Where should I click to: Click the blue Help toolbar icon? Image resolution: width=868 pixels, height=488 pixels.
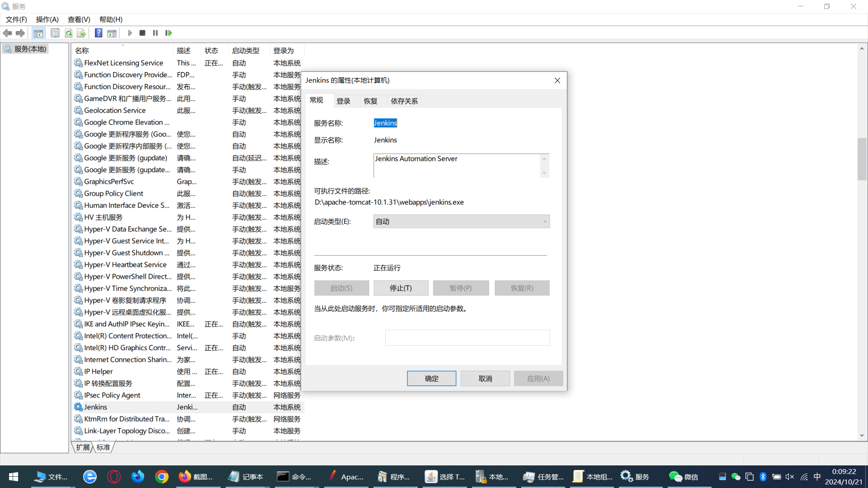(99, 33)
